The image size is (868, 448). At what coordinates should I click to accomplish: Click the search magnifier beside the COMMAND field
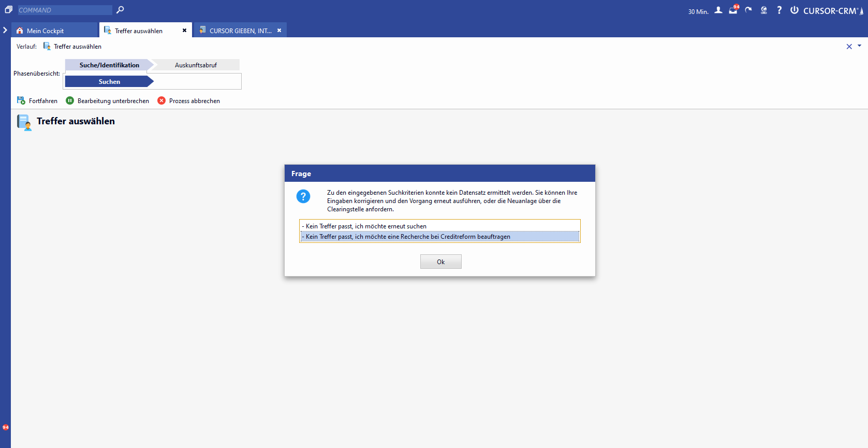pyautogui.click(x=120, y=10)
